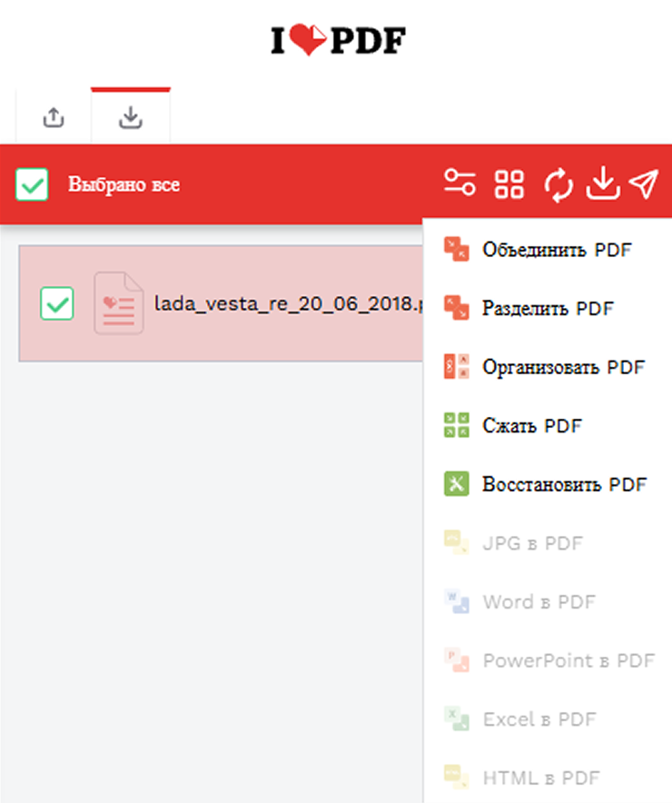The width and height of the screenshot is (672, 803).
Task: Click the organize icon beside Организовать PDF
Action: click(x=457, y=366)
